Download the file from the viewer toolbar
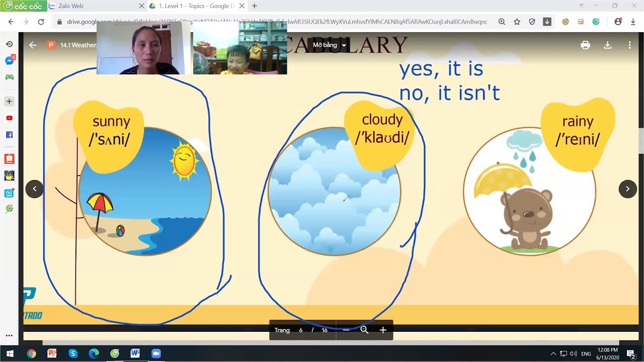 [x=607, y=45]
